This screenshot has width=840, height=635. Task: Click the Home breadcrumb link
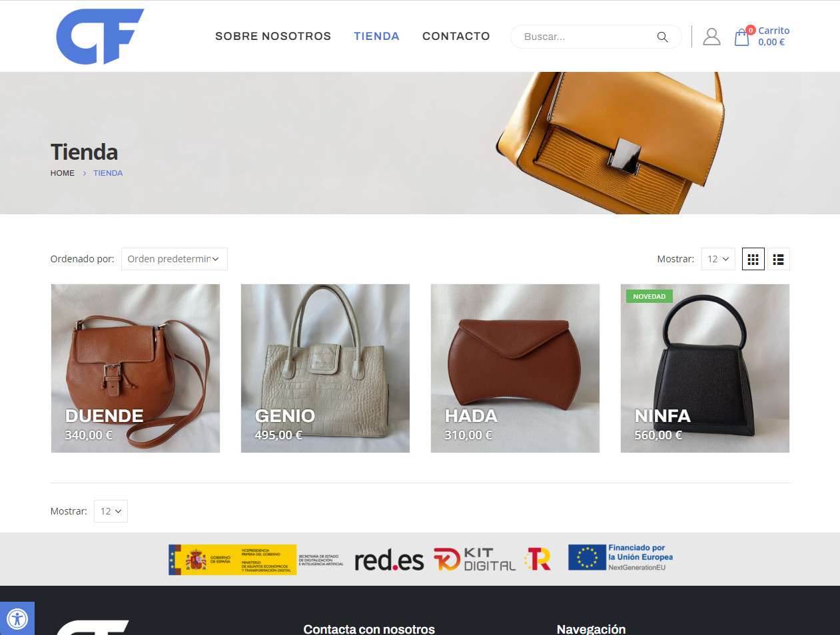click(63, 173)
